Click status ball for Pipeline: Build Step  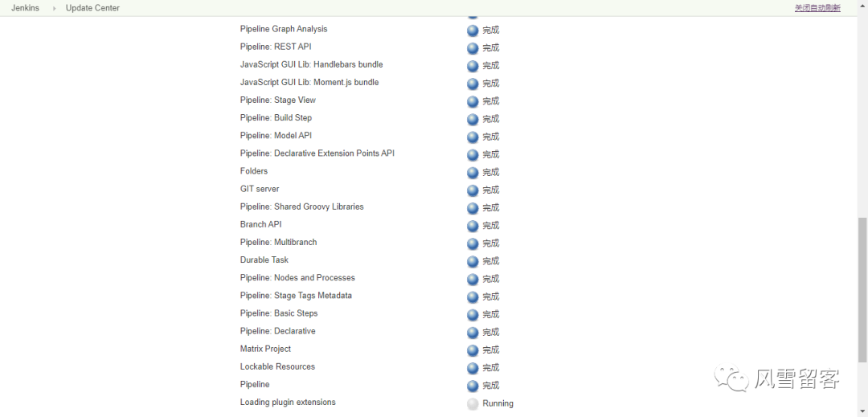pyautogui.click(x=473, y=119)
